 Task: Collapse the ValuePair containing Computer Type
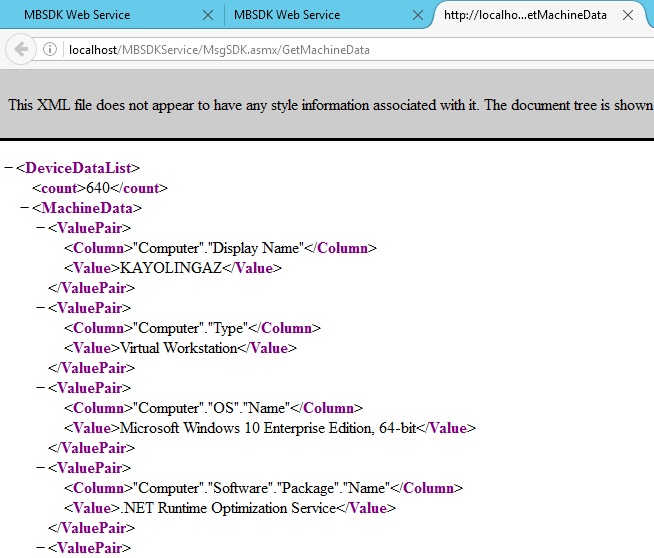[41, 308]
